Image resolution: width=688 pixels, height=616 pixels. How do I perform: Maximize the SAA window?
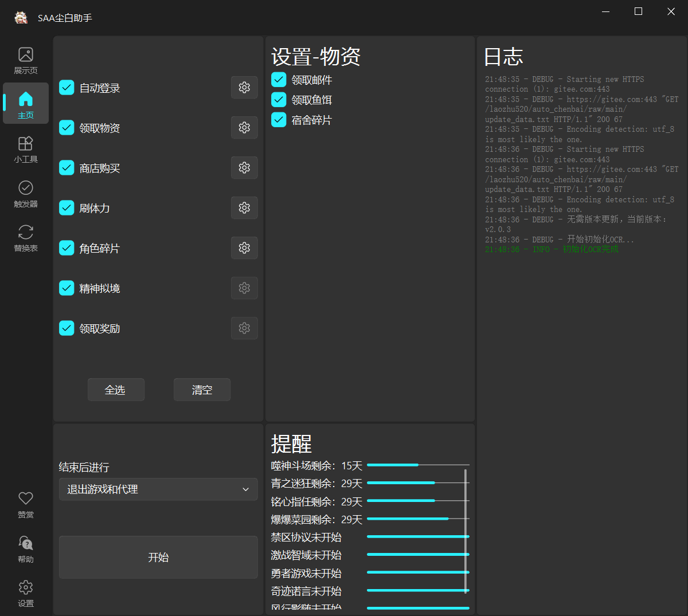(638, 11)
